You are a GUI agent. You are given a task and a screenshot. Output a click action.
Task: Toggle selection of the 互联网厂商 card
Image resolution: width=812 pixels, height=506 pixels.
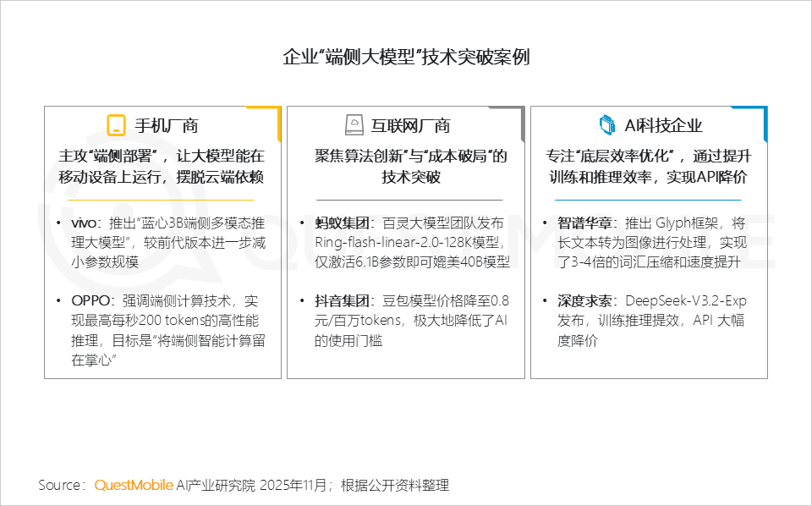tap(406, 241)
